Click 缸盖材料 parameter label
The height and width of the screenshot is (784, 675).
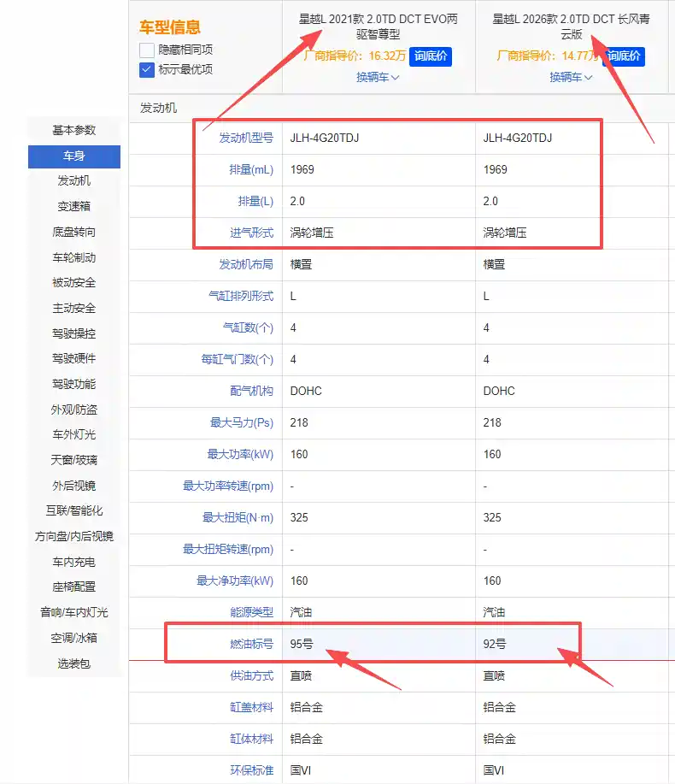coord(251,708)
